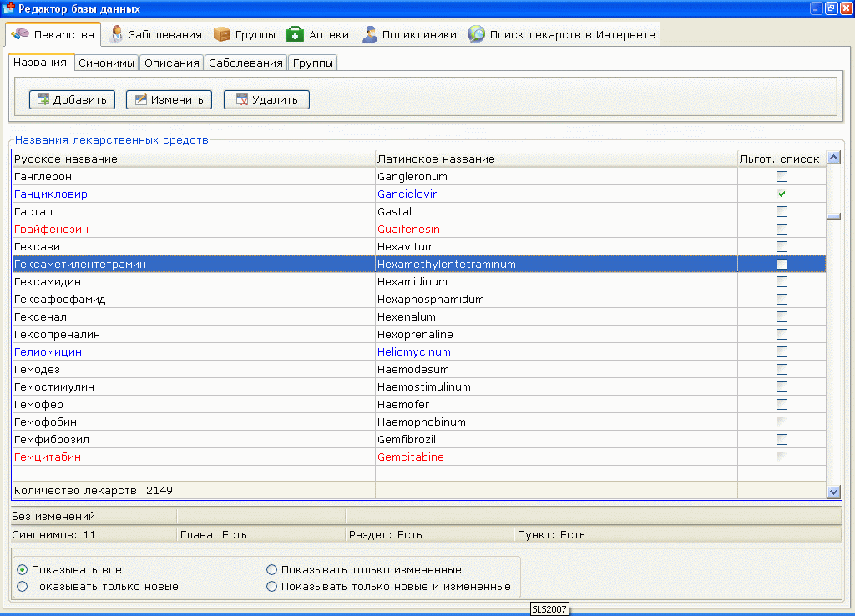Click the Hexamethylentetraminum cell
The image size is (855, 616).
pos(556,265)
